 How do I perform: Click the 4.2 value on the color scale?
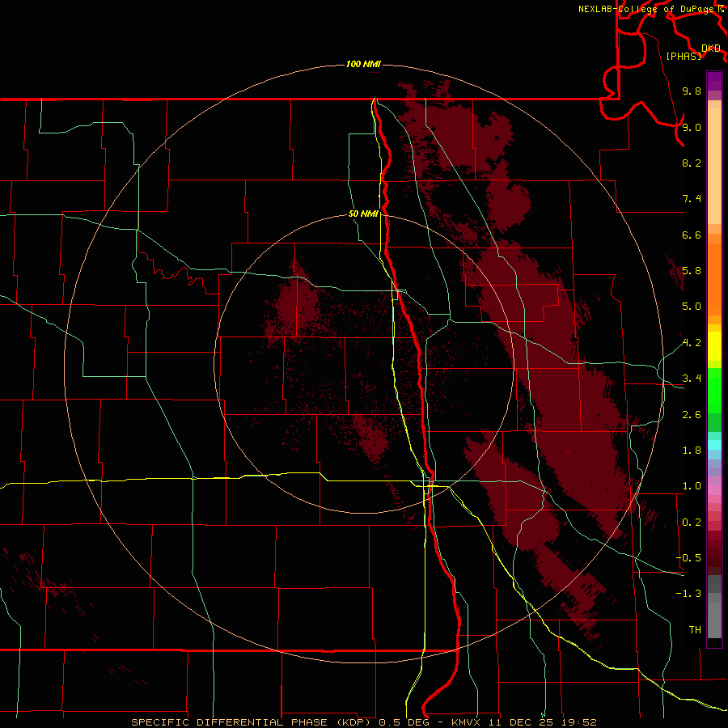[692, 343]
